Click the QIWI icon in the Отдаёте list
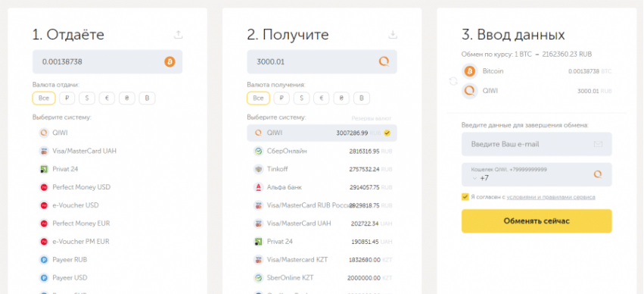The image size is (644, 294). pos(44,133)
